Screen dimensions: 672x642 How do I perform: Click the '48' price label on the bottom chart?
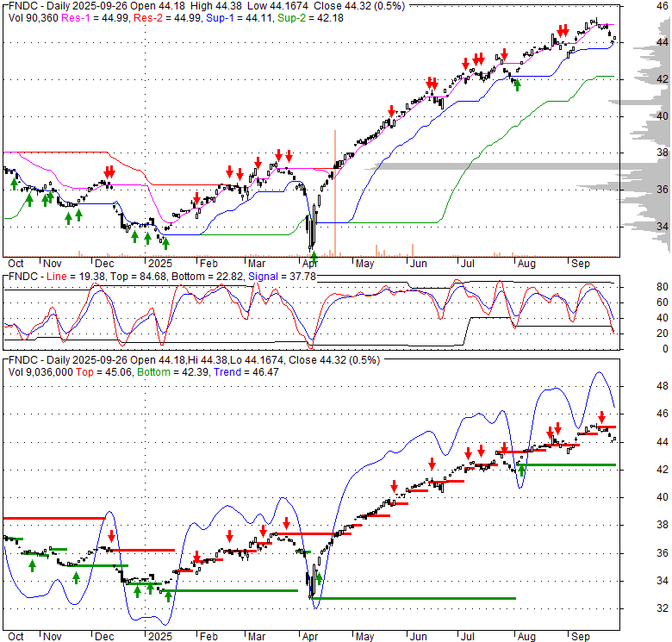click(x=663, y=386)
